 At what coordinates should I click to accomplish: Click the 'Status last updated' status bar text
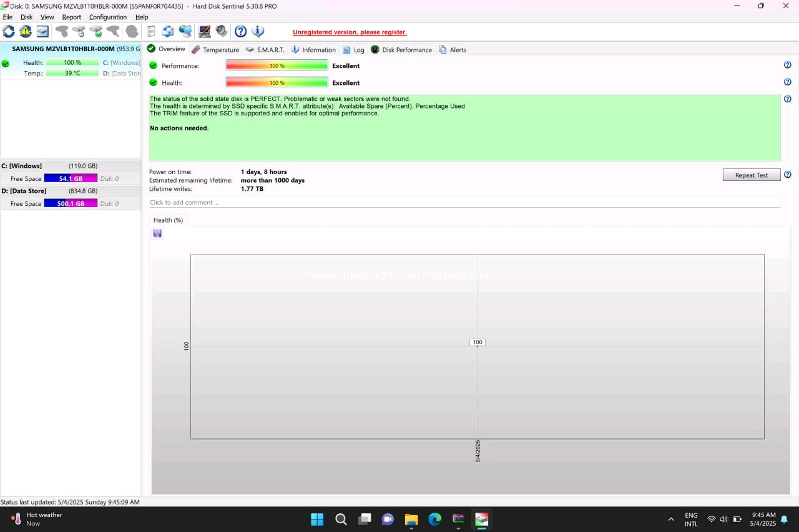pyautogui.click(x=70, y=501)
